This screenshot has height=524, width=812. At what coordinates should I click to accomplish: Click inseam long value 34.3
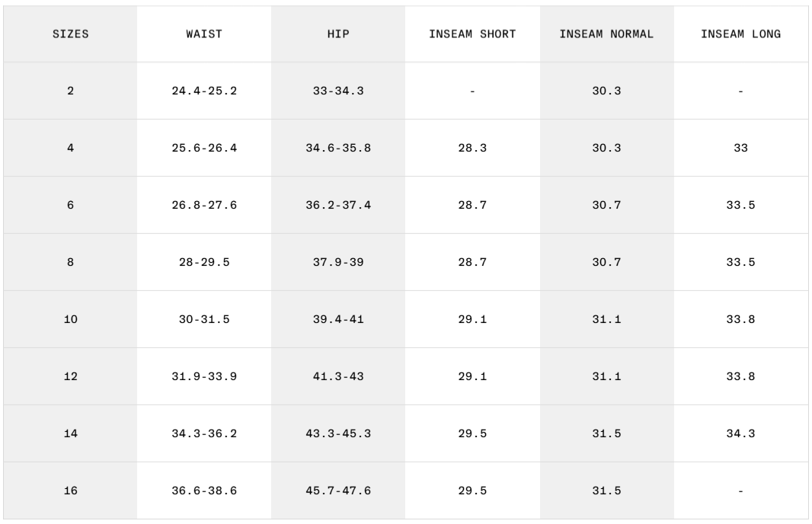(x=740, y=433)
